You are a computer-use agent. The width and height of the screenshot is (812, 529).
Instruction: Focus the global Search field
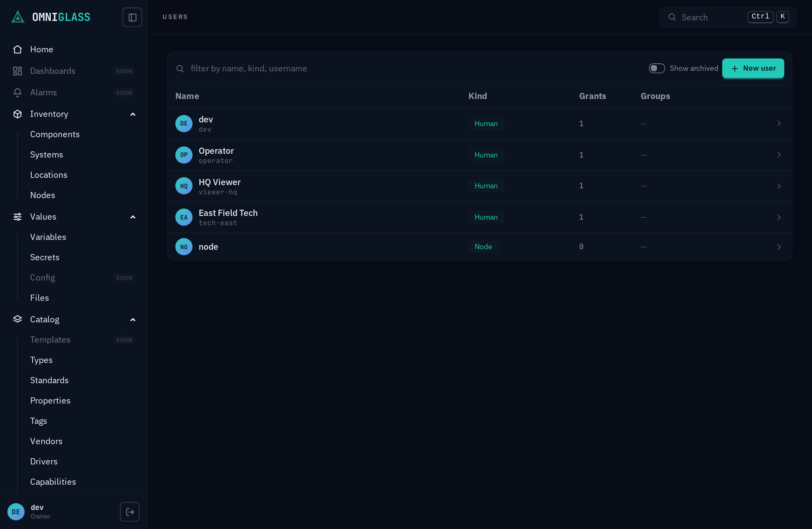(728, 17)
